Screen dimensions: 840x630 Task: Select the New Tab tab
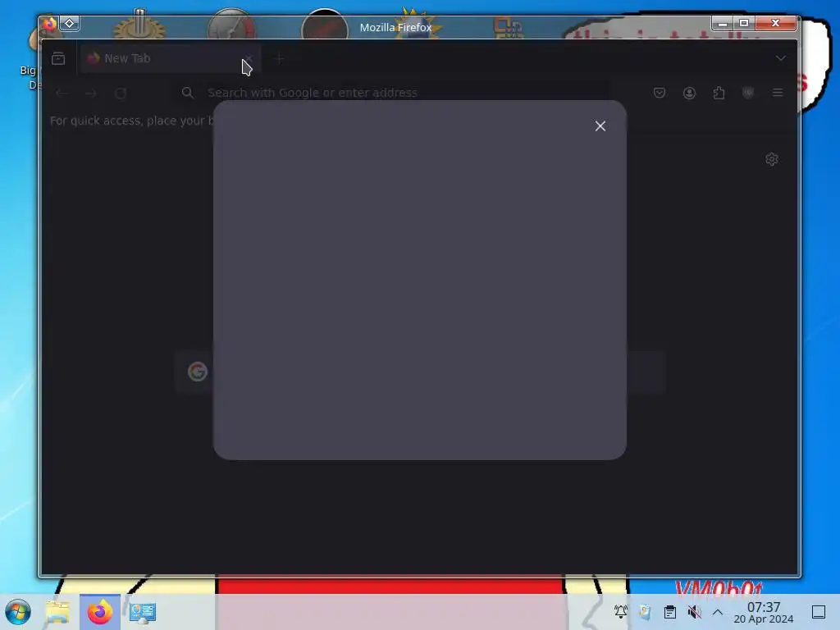click(x=171, y=58)
